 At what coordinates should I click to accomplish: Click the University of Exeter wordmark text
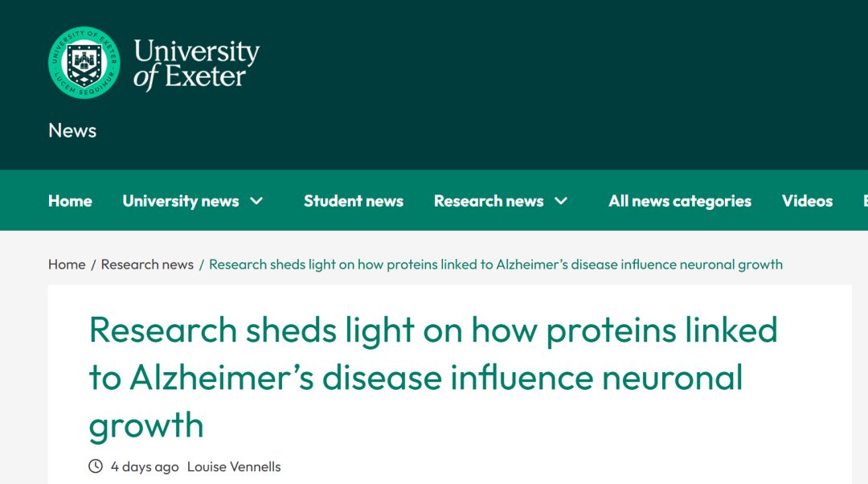pyautogui.click(x=196, y=64)
